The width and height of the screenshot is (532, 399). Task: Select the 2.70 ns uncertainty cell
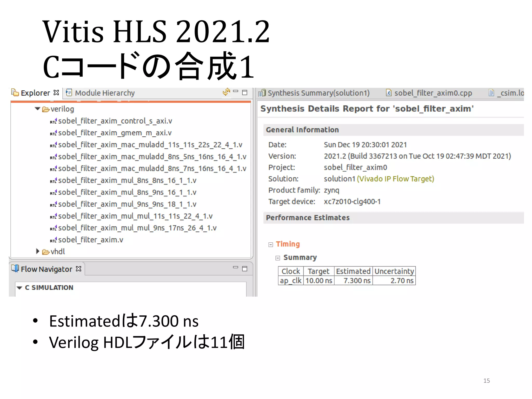click(394, 281)
